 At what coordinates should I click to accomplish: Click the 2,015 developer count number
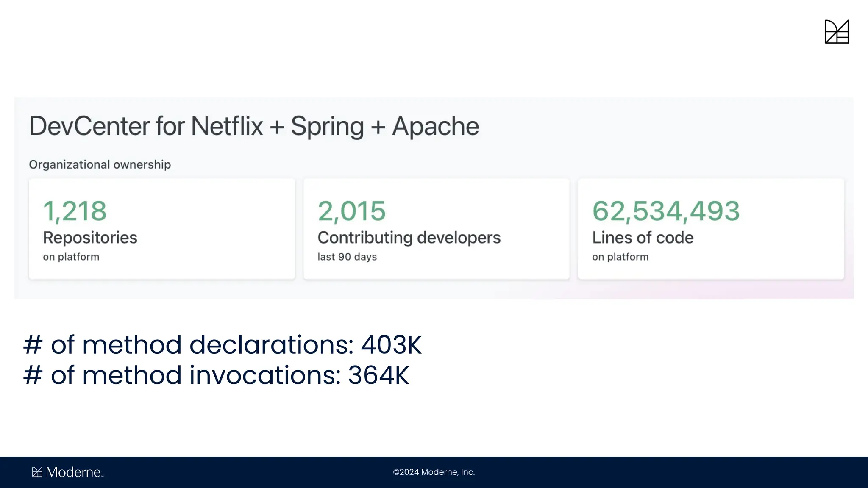pos(351,211)
